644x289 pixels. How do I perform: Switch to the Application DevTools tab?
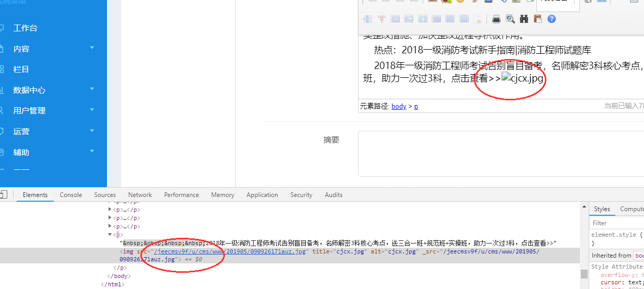point(262,195)
